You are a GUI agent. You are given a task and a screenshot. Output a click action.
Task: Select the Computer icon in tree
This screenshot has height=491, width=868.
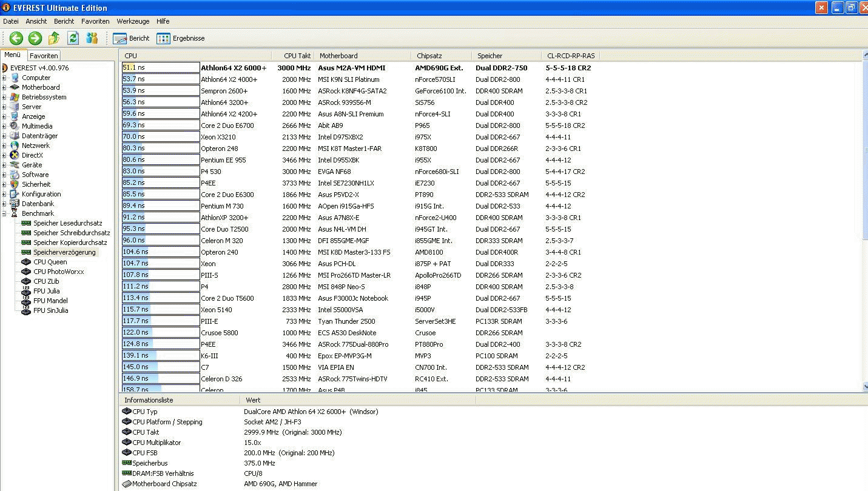point(15,78)
